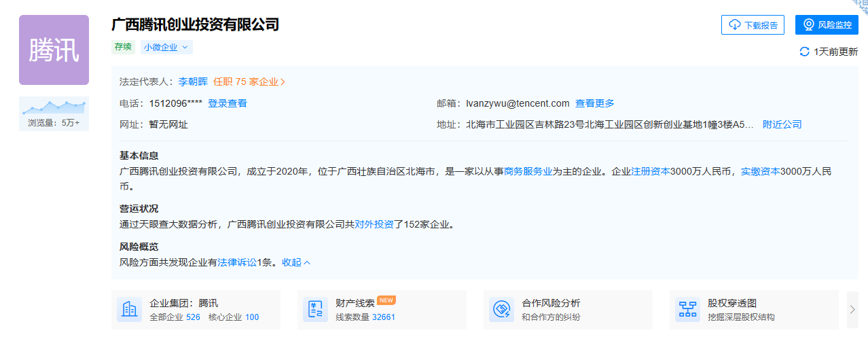The height and width of the screenshot is (337, 868).
Task: Click the 营运状况 heading
Action: 139,209
